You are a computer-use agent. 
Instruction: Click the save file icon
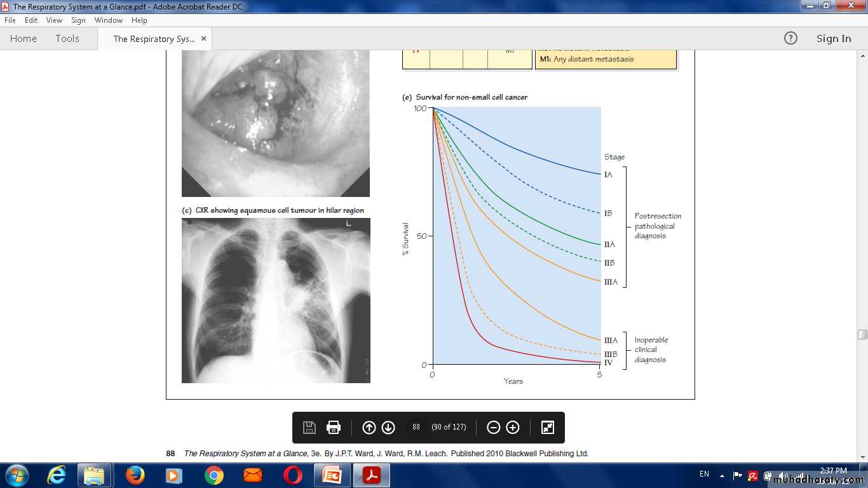pyautogui.click(x=309, y=428)
